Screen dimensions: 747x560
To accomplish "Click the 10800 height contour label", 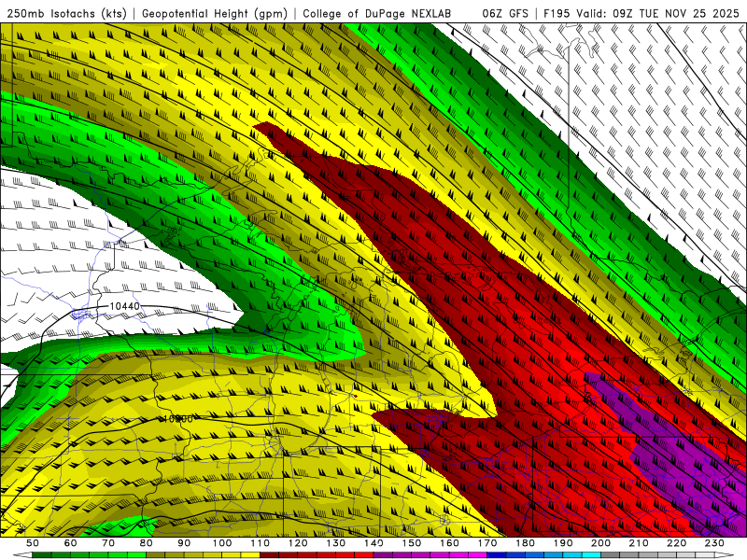I will [x=178, y=419].
